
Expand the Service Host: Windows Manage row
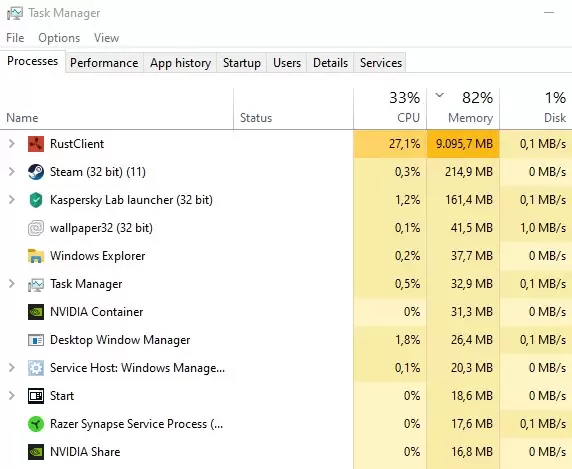pyautogui.click(x=12, y=368)
